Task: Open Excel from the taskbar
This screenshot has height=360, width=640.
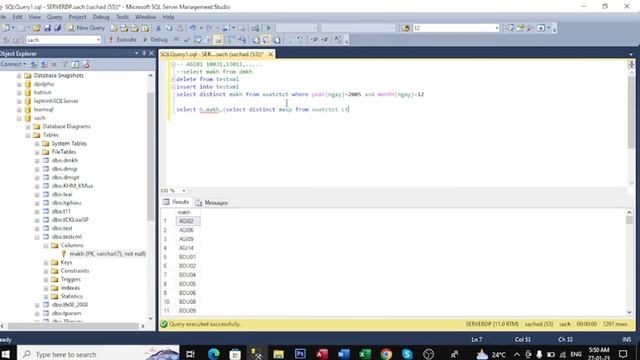Action: coord(365,354)
